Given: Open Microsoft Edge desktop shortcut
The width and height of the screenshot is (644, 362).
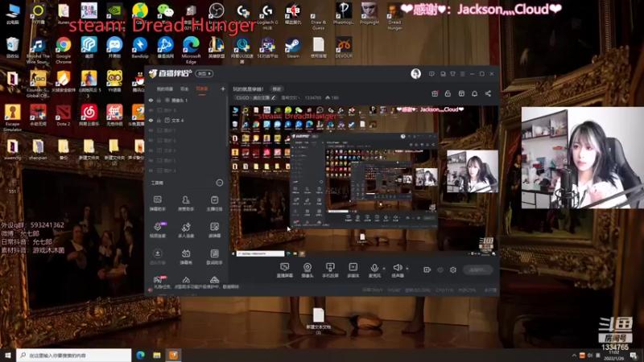Looking at the screenshot, I should 191,50.
